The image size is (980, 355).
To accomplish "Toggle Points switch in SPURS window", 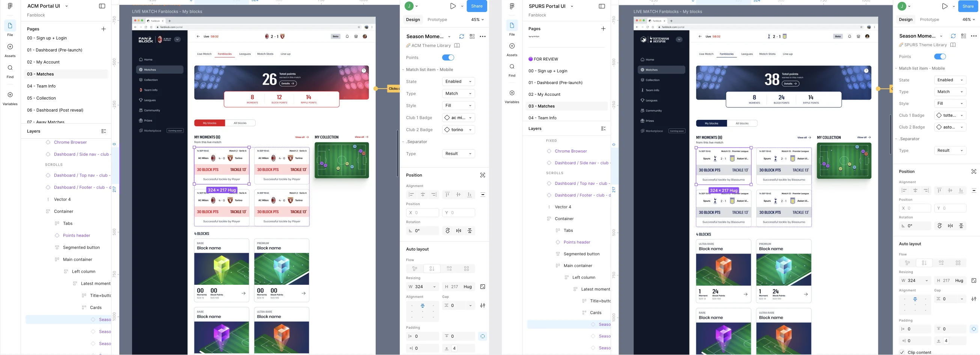I will pos(940,56).
